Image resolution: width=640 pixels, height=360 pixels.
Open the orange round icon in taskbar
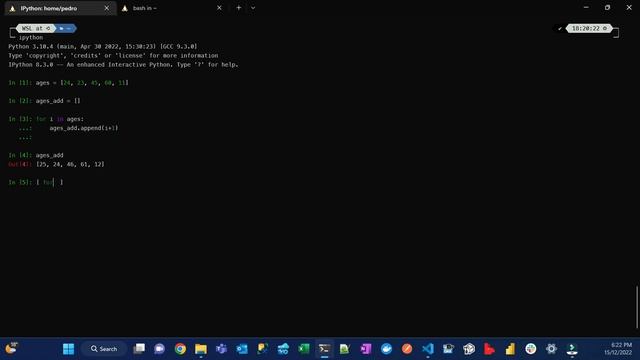[x=407, y=349]
